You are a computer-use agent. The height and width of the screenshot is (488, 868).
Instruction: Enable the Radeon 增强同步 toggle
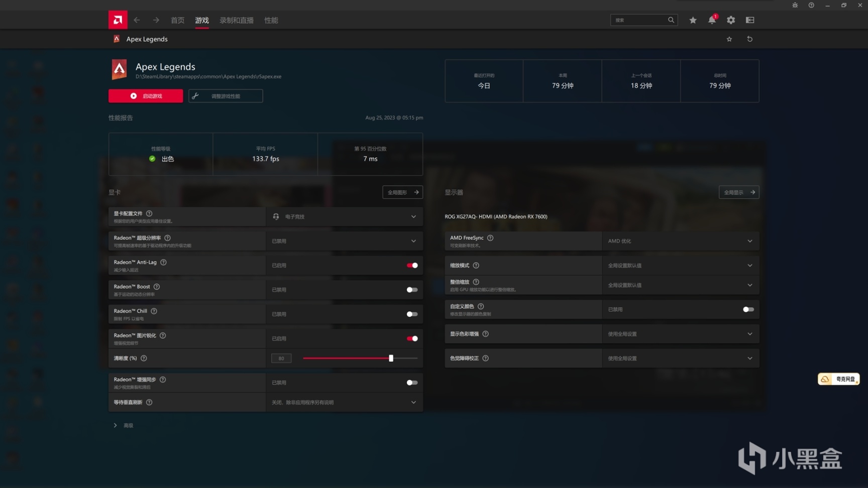coord(412,383)
